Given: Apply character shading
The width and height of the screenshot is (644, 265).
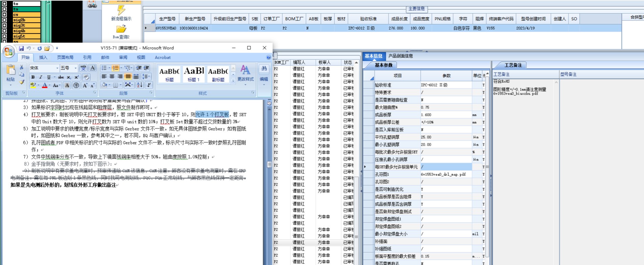Looking at the screenshot, I should [67, 85].
